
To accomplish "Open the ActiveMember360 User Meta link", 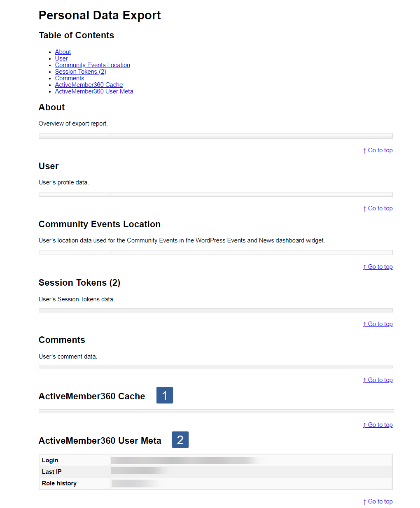I will [94, 91].
